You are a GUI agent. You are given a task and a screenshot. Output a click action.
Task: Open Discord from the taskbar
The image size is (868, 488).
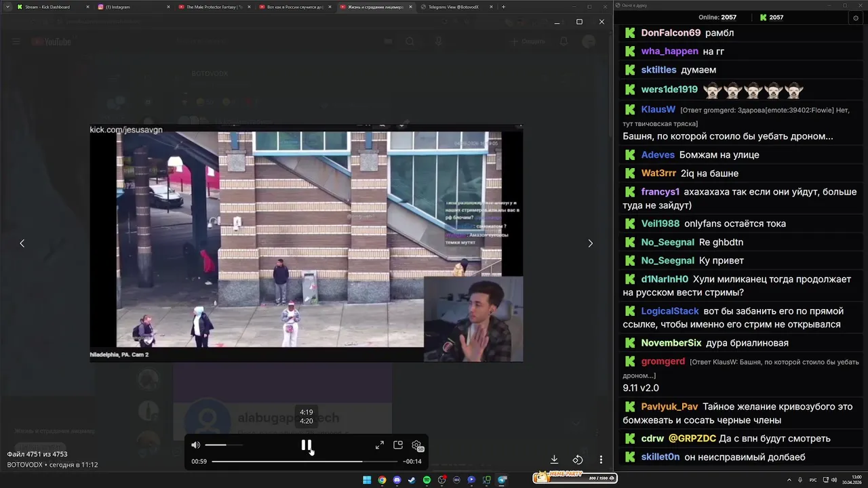pos(397,480)
